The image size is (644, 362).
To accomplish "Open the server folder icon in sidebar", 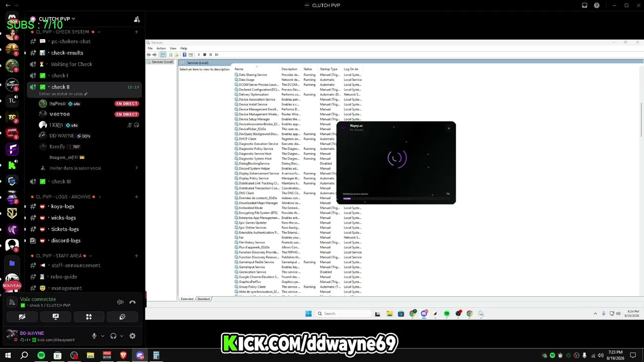I will 12,263.
